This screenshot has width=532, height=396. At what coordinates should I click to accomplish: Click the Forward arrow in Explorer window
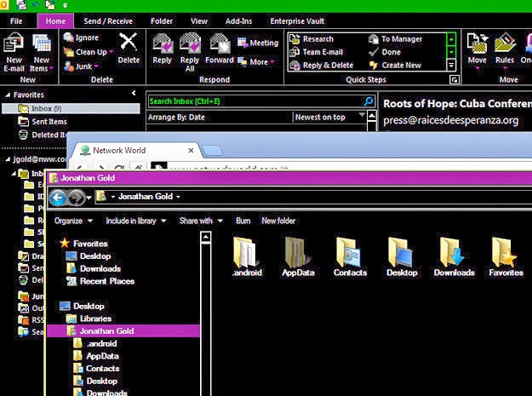77,198
